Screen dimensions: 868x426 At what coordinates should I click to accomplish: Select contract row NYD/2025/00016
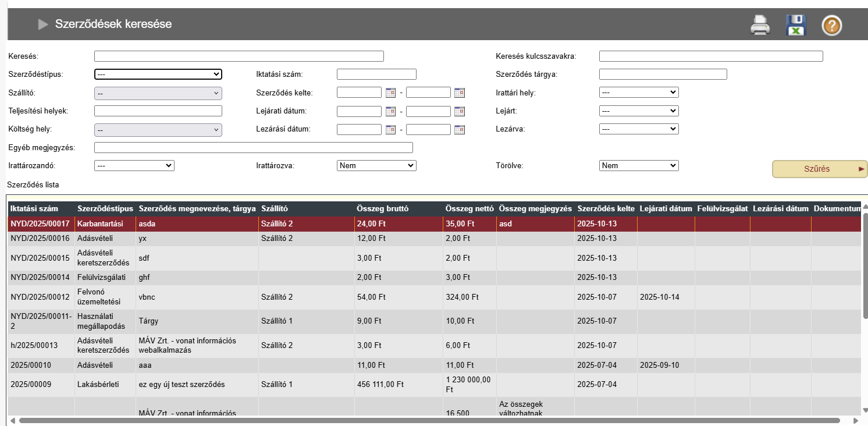[434, 239]
